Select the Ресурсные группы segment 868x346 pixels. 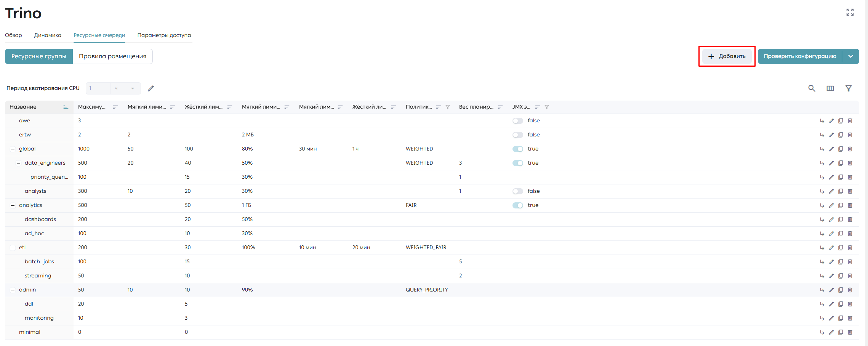tap(39, 56)
